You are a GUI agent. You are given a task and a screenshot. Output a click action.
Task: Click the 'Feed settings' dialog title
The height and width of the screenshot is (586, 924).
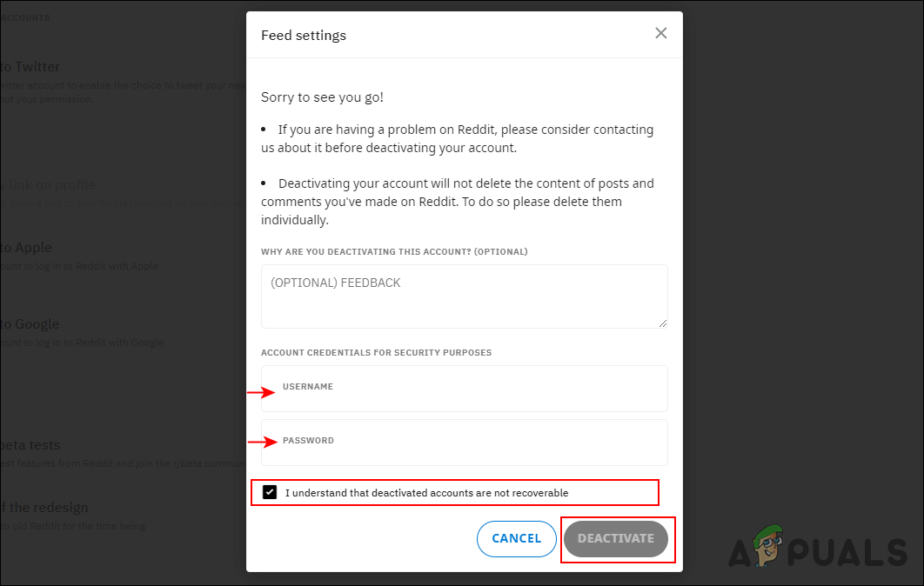[304, 36]
